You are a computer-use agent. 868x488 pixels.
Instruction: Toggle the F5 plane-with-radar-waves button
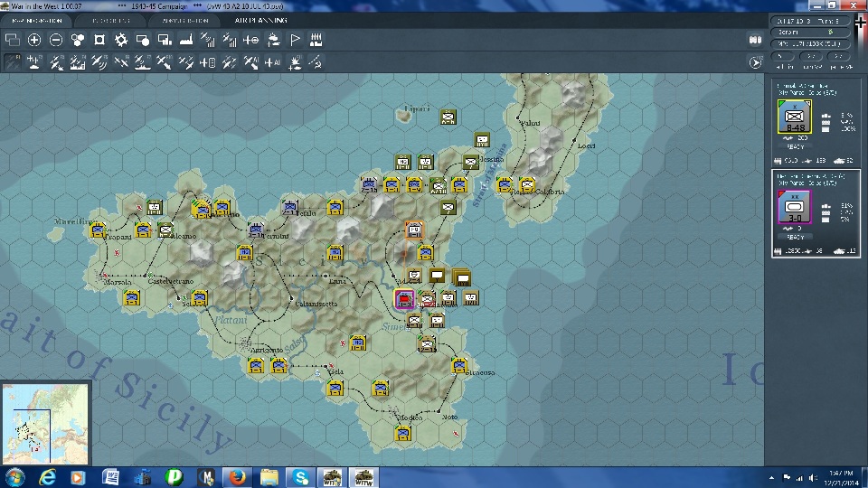[x=99, y=62]
